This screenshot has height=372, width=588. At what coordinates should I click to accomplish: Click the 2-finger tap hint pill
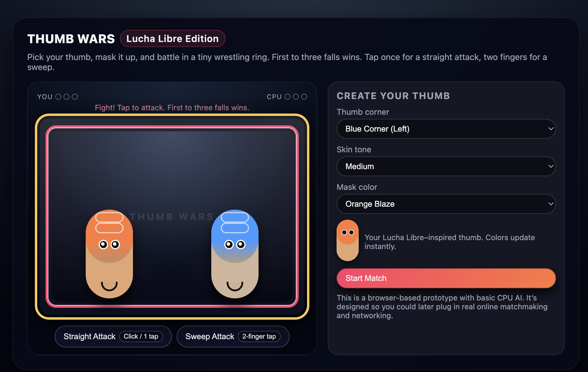[259, 337]
